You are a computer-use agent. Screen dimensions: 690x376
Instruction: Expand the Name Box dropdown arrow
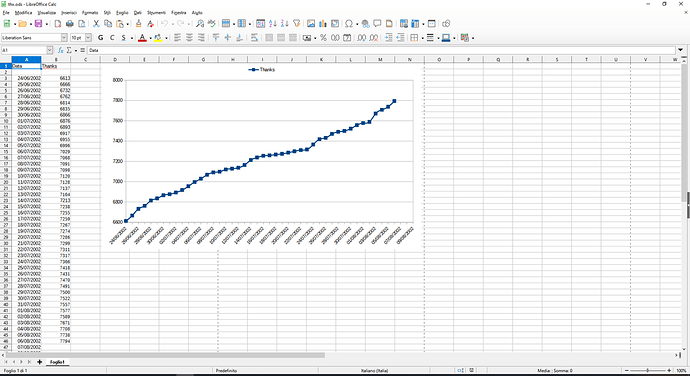pyautogui.click(x=49, y=50)
